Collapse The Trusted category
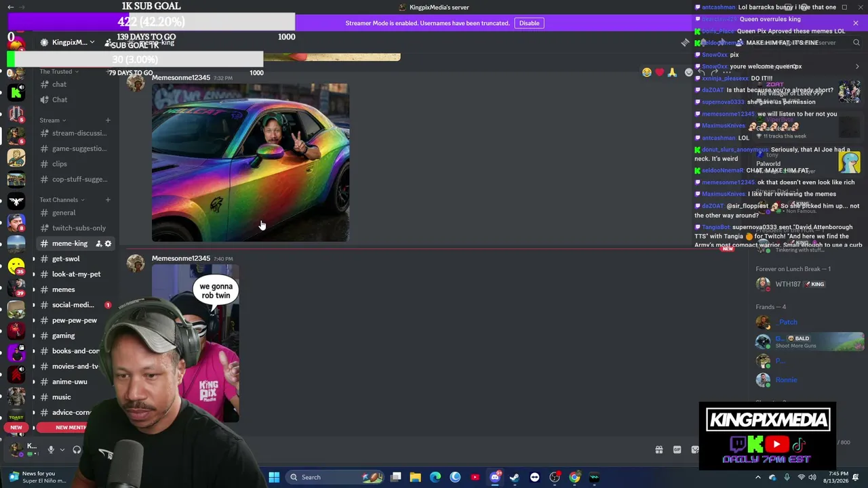This screenshot has height=488, width=868. pos(59,72)
